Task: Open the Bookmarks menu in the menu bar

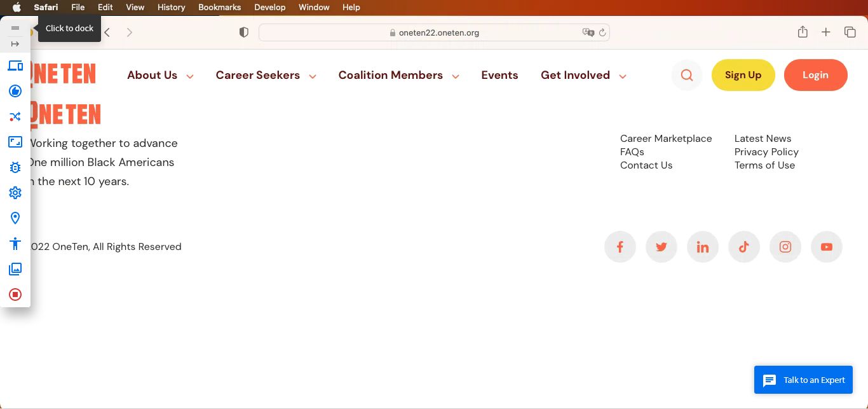Action: pyautogui.click(x=219, y=8)
